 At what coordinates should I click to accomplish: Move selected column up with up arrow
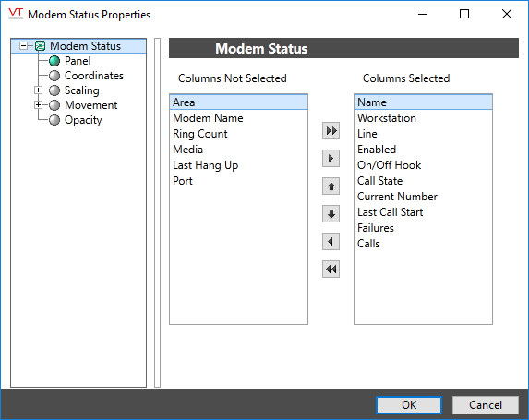[x=331, y=186]
